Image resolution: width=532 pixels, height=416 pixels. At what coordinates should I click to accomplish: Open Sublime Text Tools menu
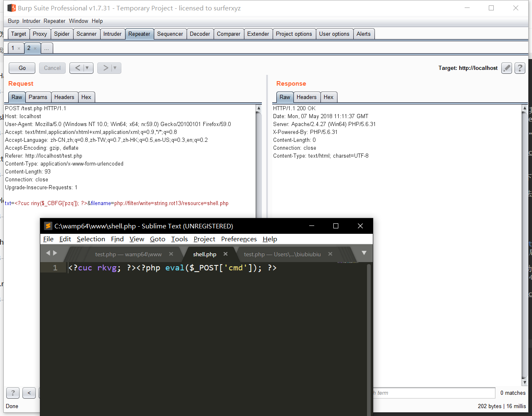(180, 239)
